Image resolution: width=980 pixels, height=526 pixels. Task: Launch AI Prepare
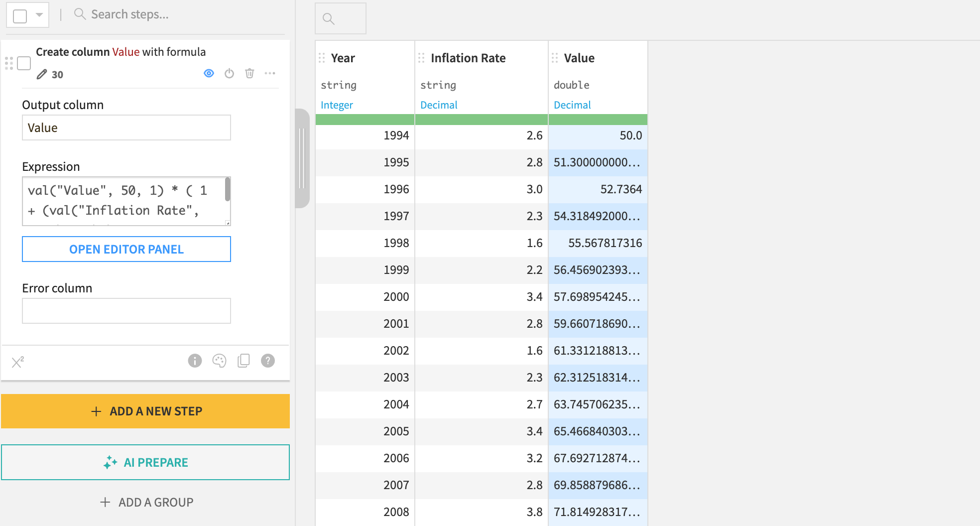(145, 462)
